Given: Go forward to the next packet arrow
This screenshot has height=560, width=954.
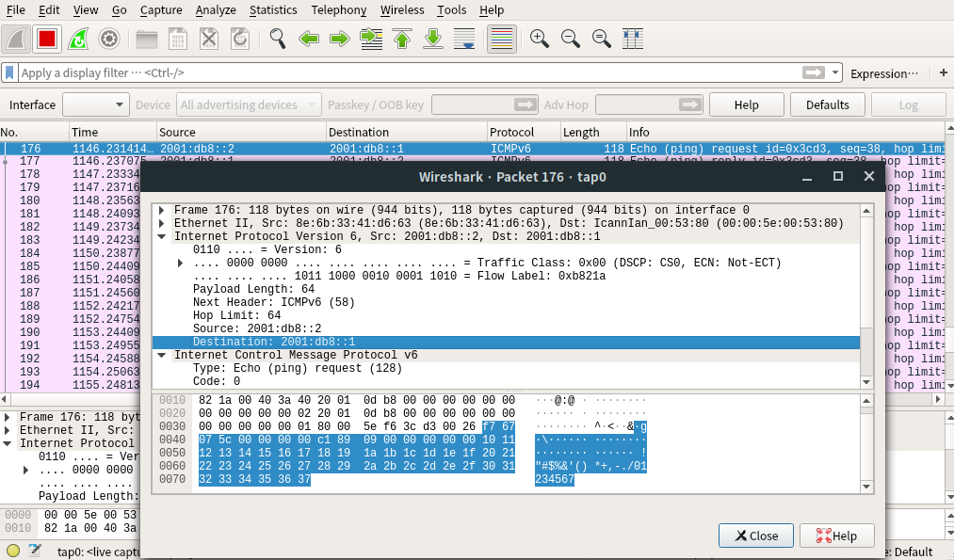Looking at the screenshot, I should click(339, 39).
